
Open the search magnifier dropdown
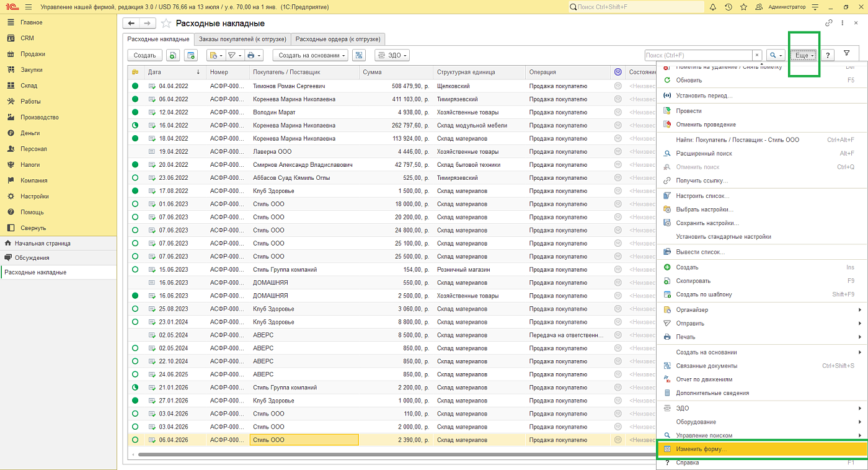(x=776, y=55)
